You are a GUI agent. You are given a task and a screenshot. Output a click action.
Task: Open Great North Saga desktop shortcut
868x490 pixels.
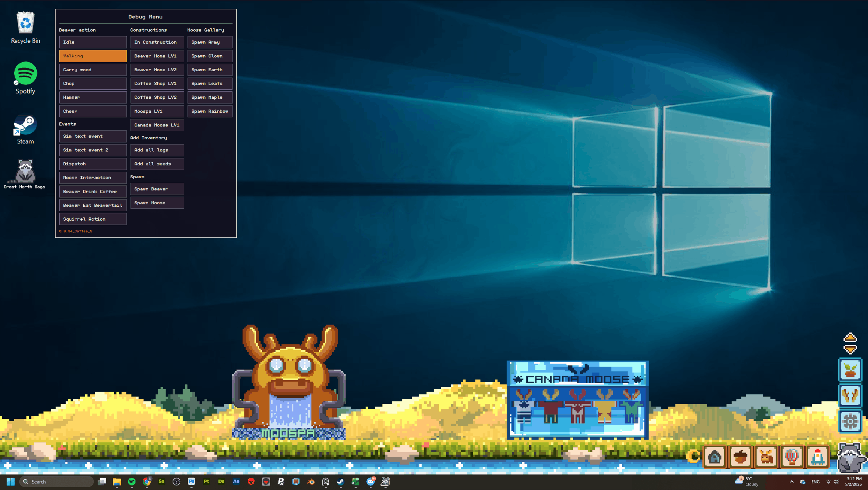(x=25, y=174)
